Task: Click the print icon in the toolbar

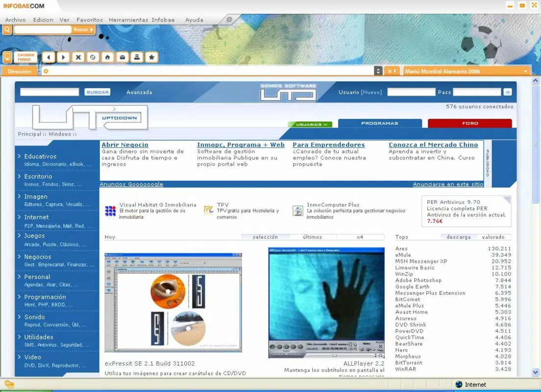Action: 137,57
